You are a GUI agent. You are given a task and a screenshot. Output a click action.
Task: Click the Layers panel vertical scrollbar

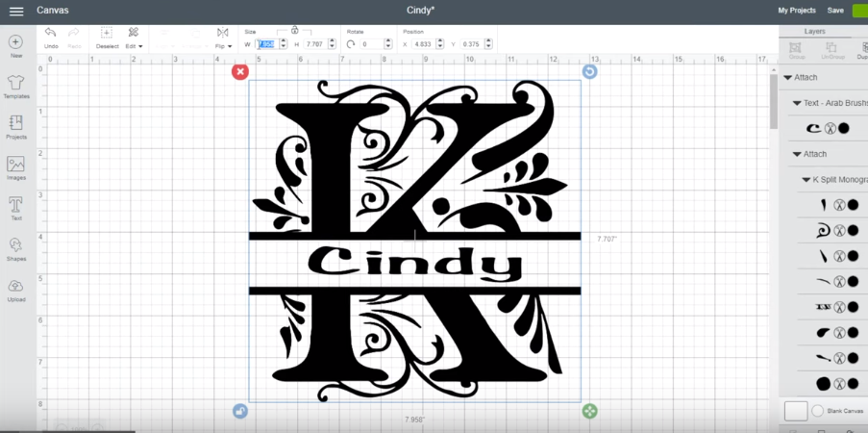[x=774, y=102]
